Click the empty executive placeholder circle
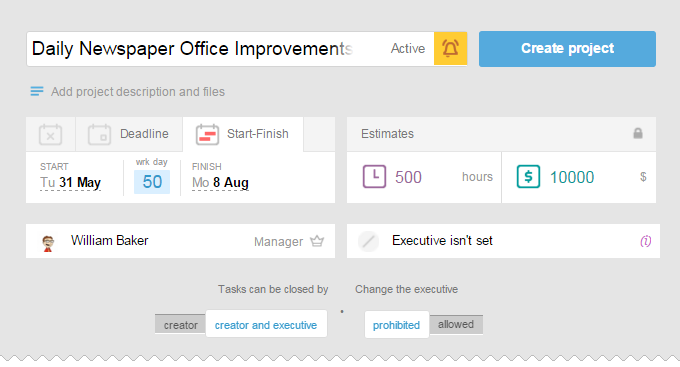Viewport: 680px width, 367px height. pos(368,241)
